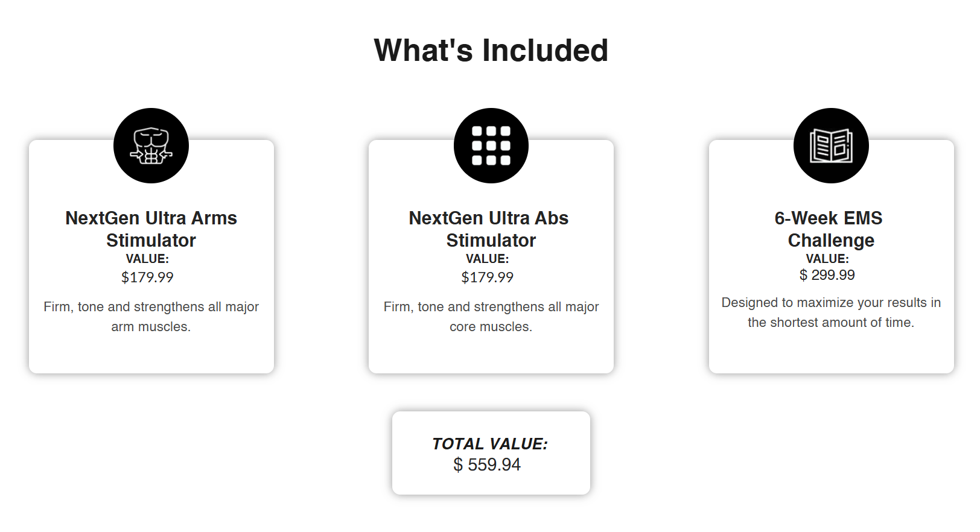Click the muscular torso arms icon
The width and height of the screenshot is (980, 532).
point(151,146)
